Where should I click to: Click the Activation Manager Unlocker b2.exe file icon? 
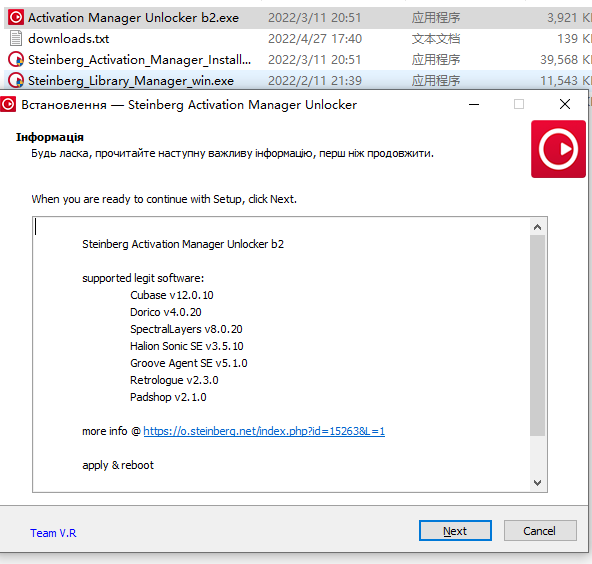point(16,17)
